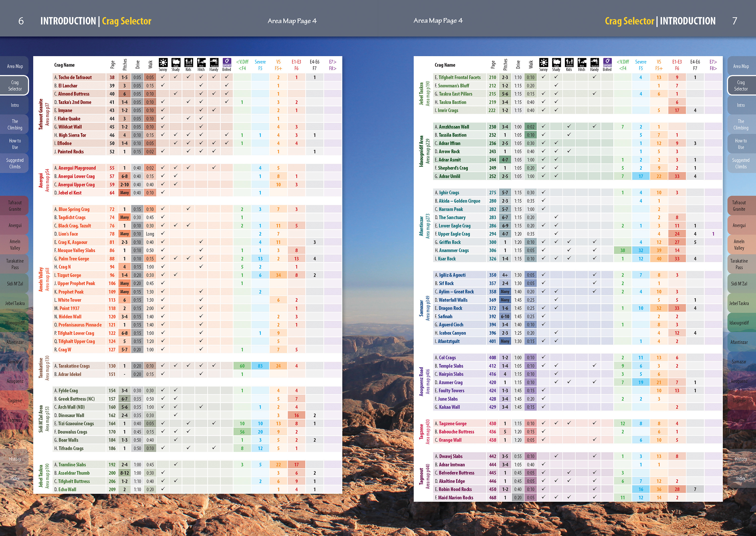Click Bolted checkmark in El Lanchar row
This screenshot has height=536, width=756.
pos(227,85)
